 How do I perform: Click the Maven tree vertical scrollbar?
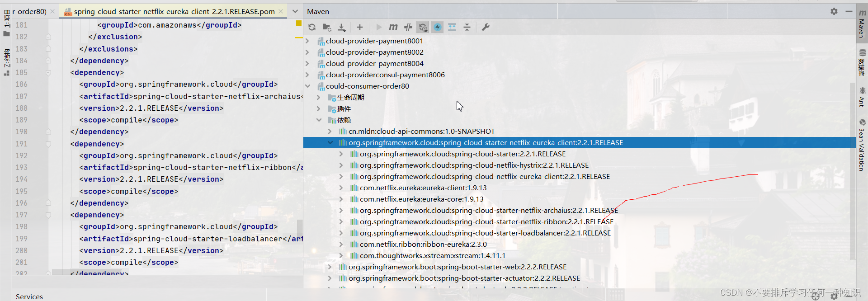[x=853, y=172]
